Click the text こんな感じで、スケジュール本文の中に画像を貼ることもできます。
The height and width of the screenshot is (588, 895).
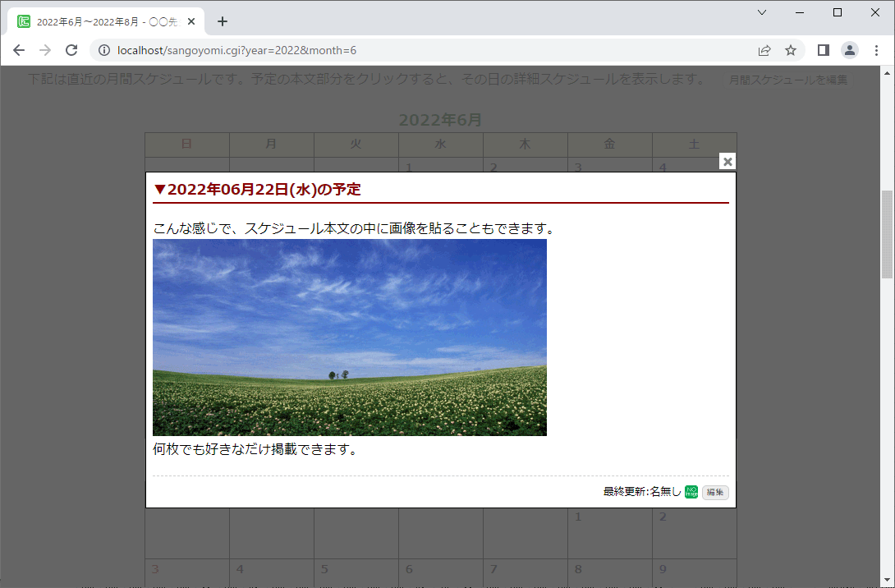355,228
